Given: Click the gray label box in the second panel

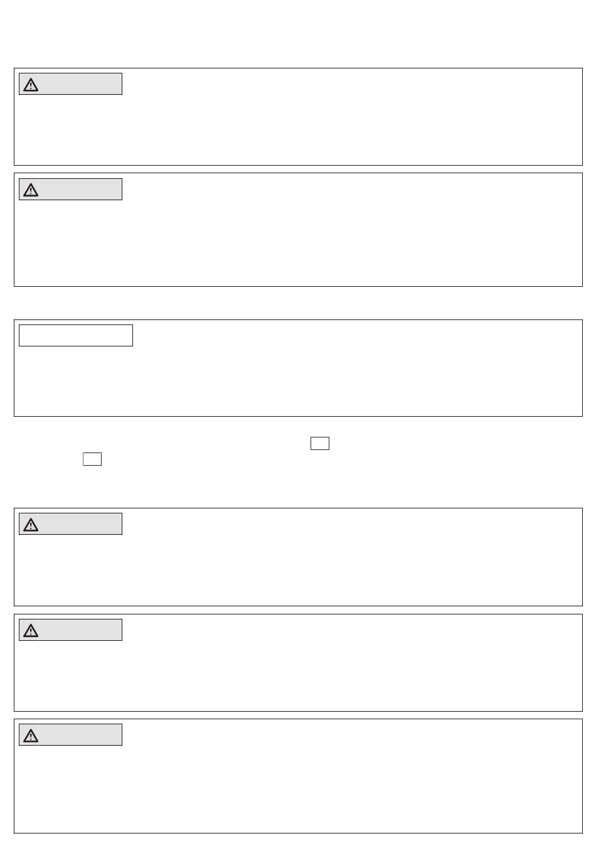Looking at the screenshot, I should coord(70,190).
